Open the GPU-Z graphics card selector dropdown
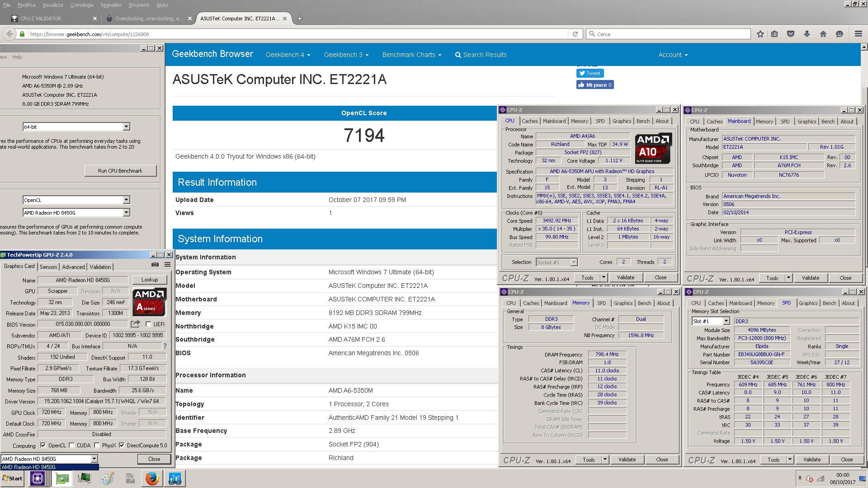Screen dimensions: 868x488 coord(94,459)
